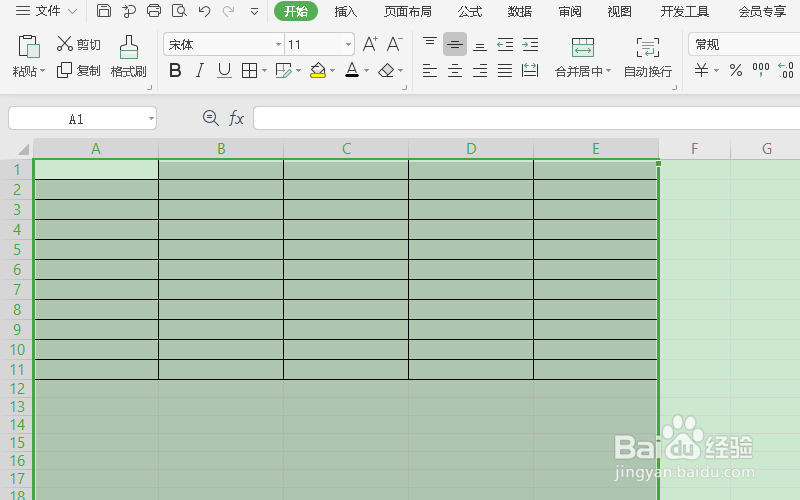Image resolution: width=800 pixels, height=500 pixels.
Task: Open the number format box 常规
Action: pos(744,44)
